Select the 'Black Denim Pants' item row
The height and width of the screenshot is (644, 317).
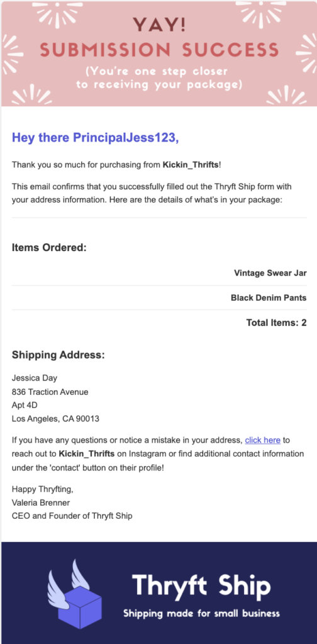click(x=159, y=297)
